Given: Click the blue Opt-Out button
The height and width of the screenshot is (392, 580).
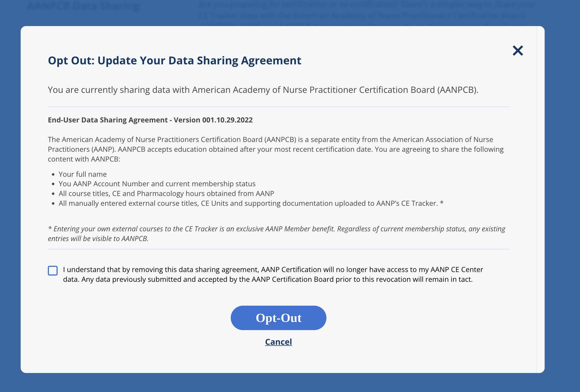Looking at the screenshot, I should (x=278, y=318).
